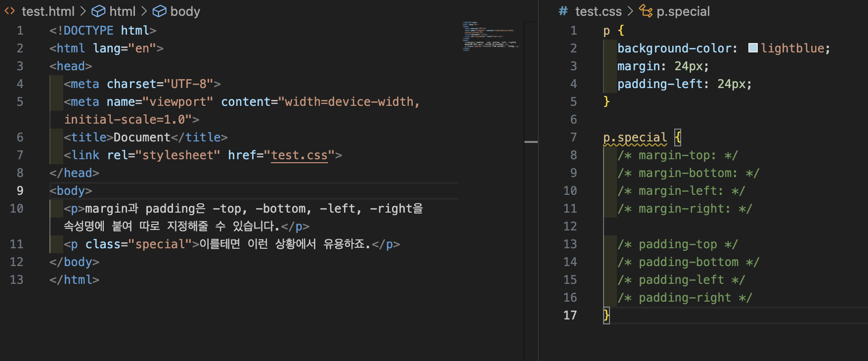This screenshot has width=868, height=361.
Task: Follow the test.css href link
Action: (x=299, y=155)
